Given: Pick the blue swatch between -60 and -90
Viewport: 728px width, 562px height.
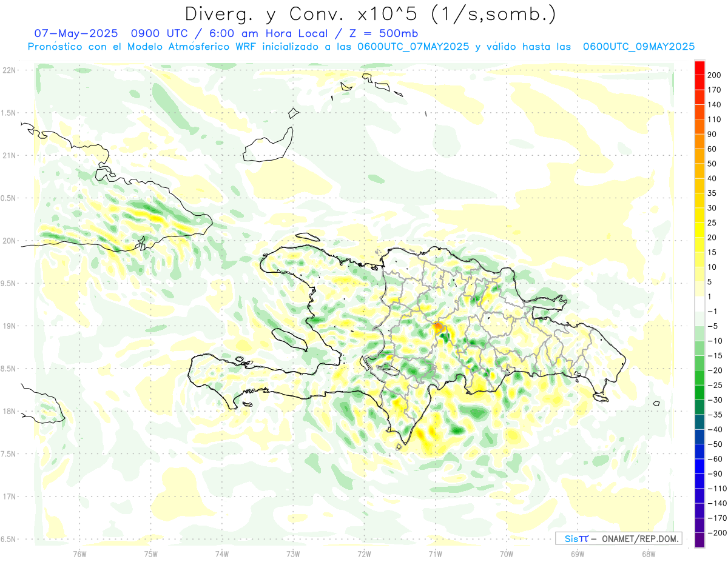Looking at the screenshot, I should pyautogui.click(x=699, y=467).
